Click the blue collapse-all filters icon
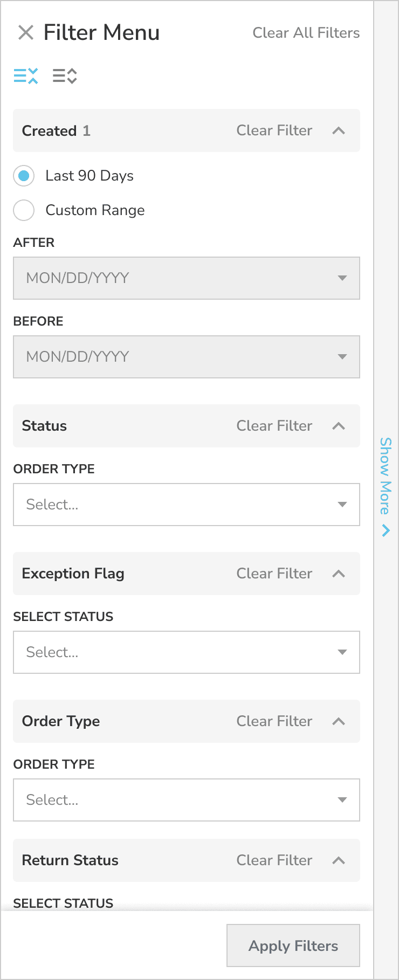This screenshot has height=980, width=399. tap(25, 76)
